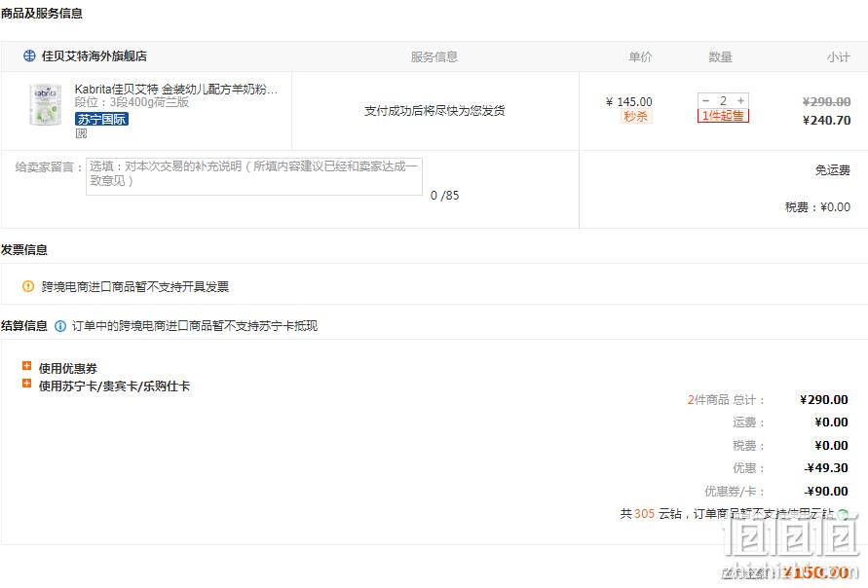Image resolution: width=868 pixels, height=588 pixels.
Task: Click the globe icon beside 佳贝艾特海外旗舰店
Action: 29,55
